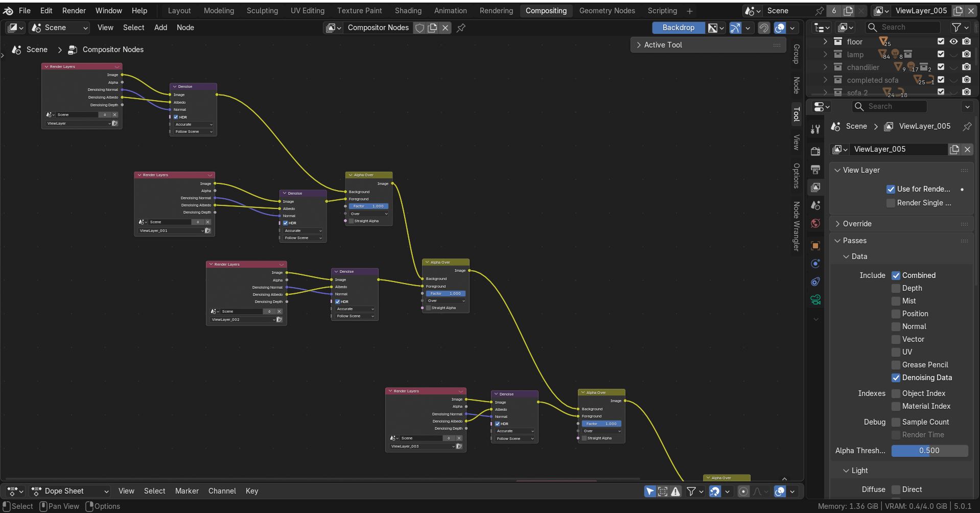This screenshot has height=513, width=980.
Task: Enable the Depth pass checkbox
Action: [x=896, y=288]
